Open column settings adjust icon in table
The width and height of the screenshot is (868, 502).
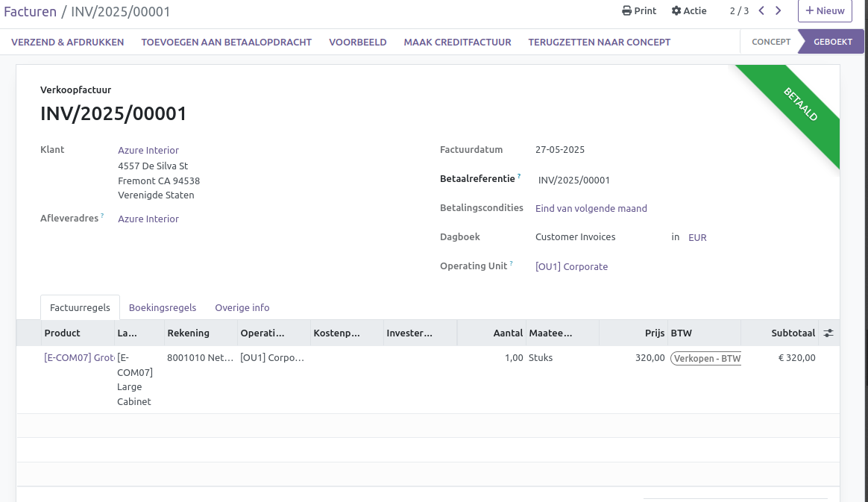828,333
